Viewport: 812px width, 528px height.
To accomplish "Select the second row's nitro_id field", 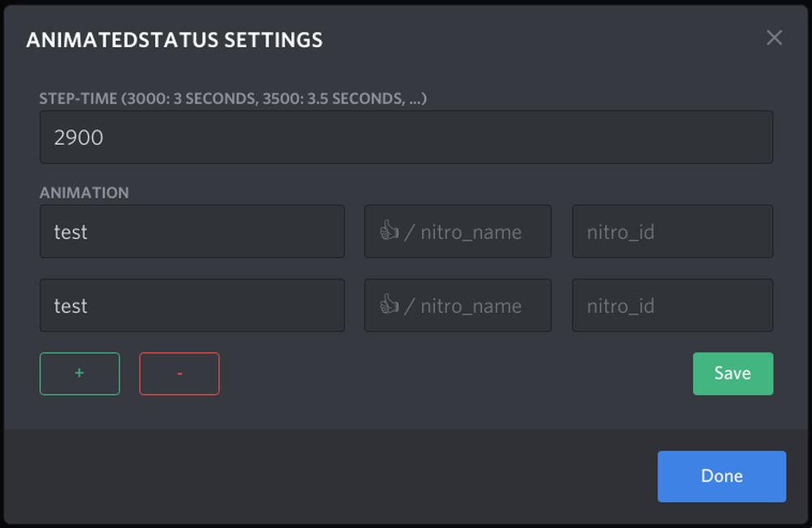I will pos(672,306).
